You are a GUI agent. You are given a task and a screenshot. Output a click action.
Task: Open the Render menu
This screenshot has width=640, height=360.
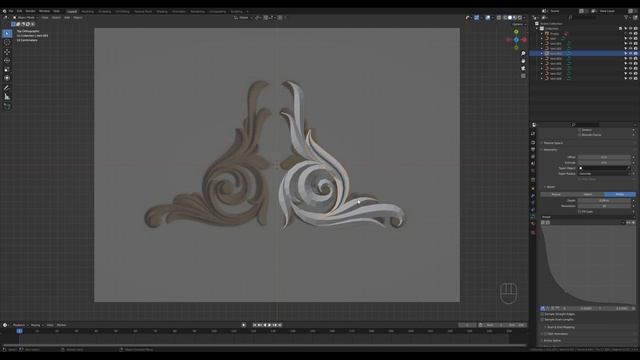(x=30, y=11)
